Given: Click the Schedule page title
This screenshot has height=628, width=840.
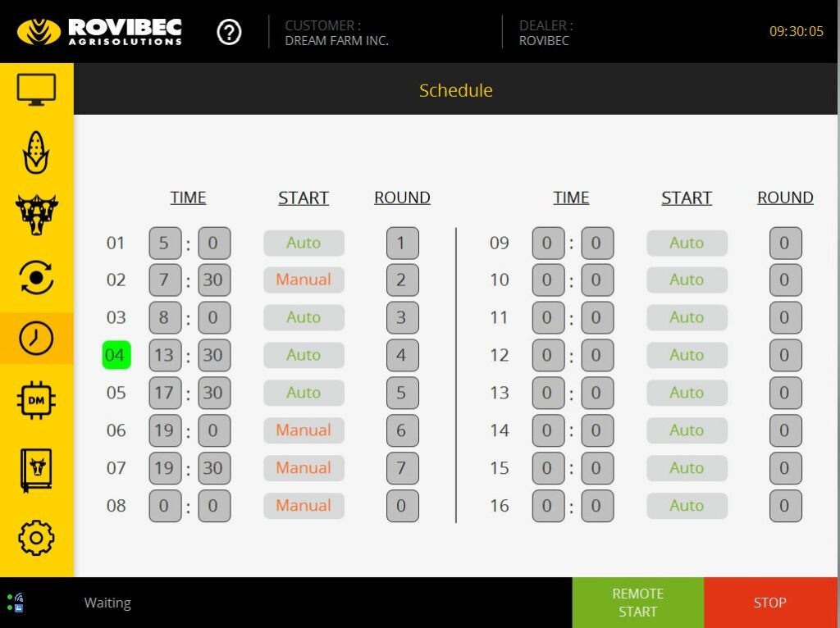Looking at the screenshot, I should tap(456, 90).
